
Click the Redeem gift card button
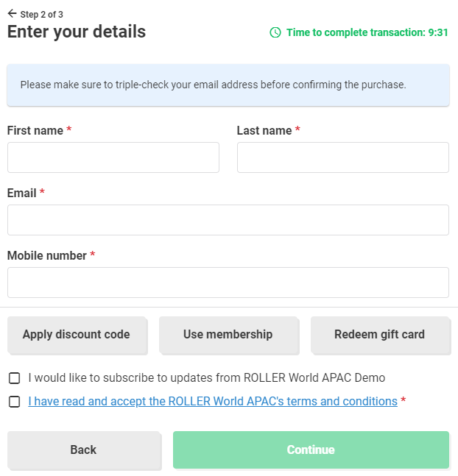pyautogui.click(x=379, y=335)
